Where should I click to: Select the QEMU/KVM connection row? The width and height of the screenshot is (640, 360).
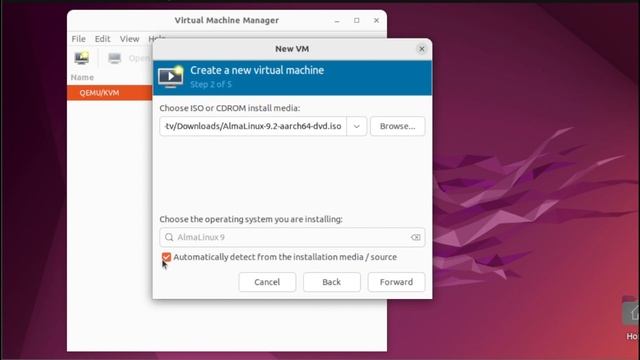110,93
